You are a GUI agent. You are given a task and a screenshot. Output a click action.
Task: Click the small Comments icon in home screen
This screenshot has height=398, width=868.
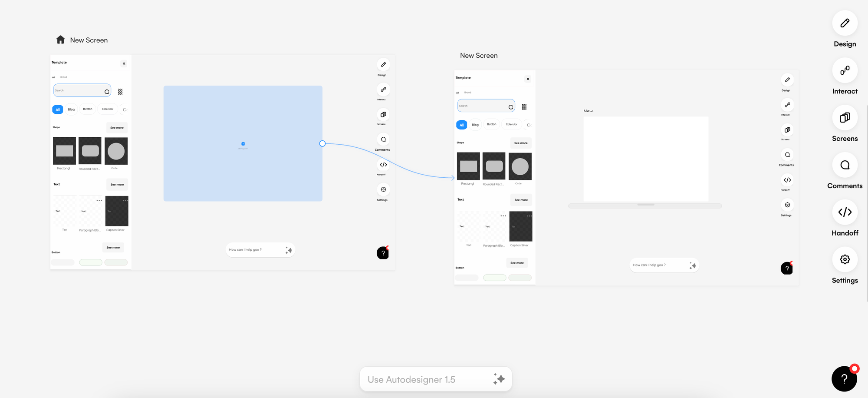[x=383, y=139]
